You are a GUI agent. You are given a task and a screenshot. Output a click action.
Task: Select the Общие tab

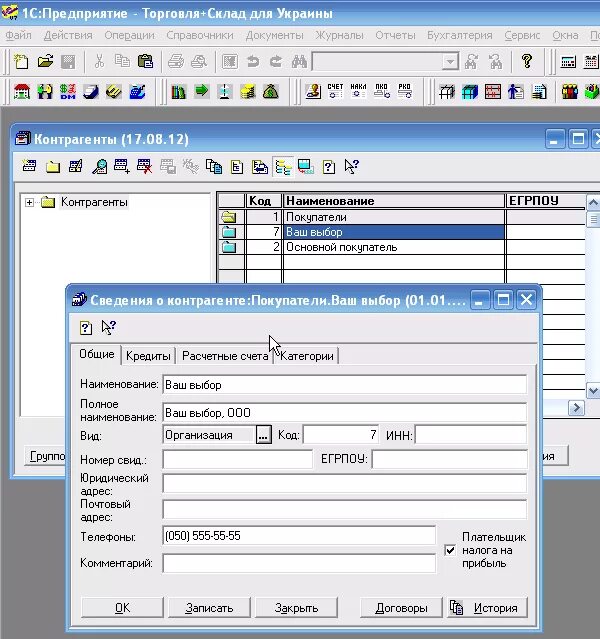click(97, 354)
